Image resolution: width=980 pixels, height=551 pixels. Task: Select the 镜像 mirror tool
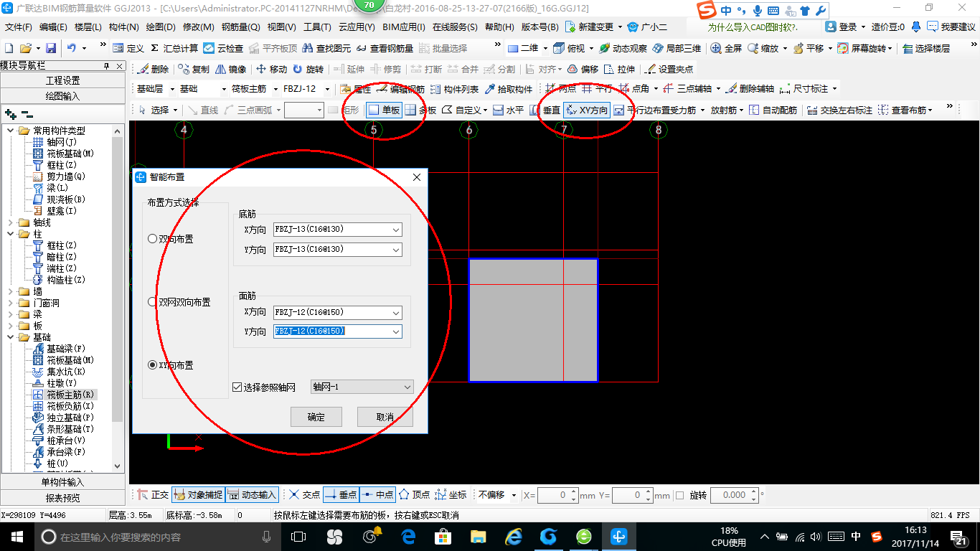tap(231, 69)
